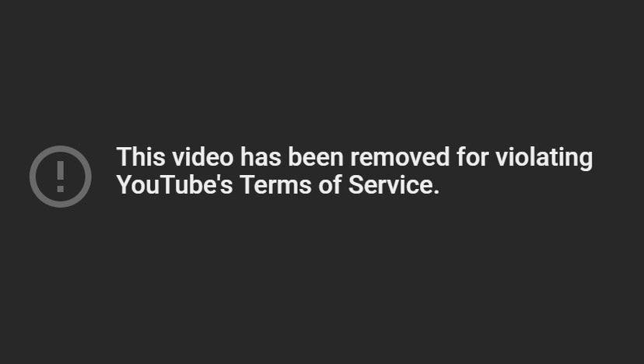Click the word "This" in the message
The width and height of the screenshot is (644, 364).
click(141, 157)
